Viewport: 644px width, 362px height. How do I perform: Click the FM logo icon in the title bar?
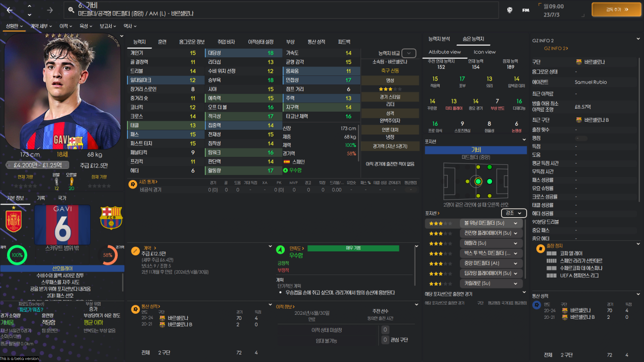[x=525, y=10]
